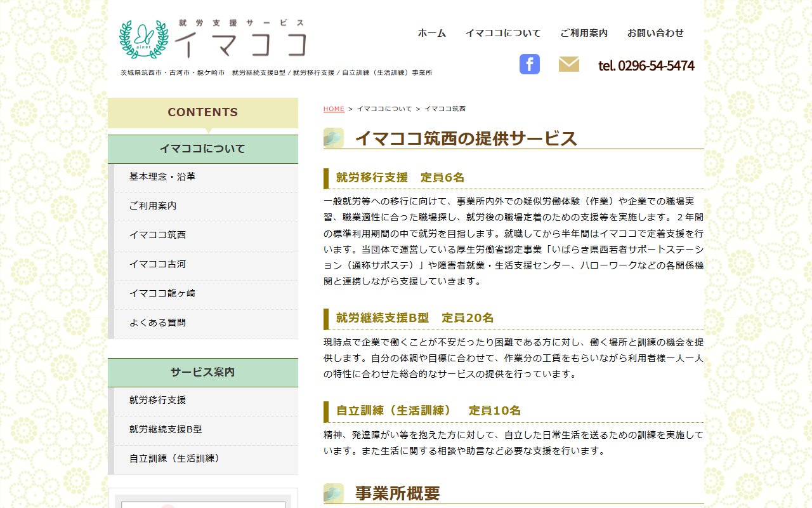This screenshot has height=508, width=812.
Task: Click the サービス案内 sidebar section header
Action: [203, 373]
